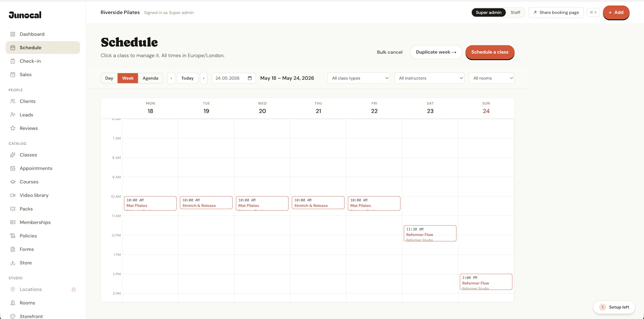
Task: Click the Courses graduation cap icon
Action: 13,182
